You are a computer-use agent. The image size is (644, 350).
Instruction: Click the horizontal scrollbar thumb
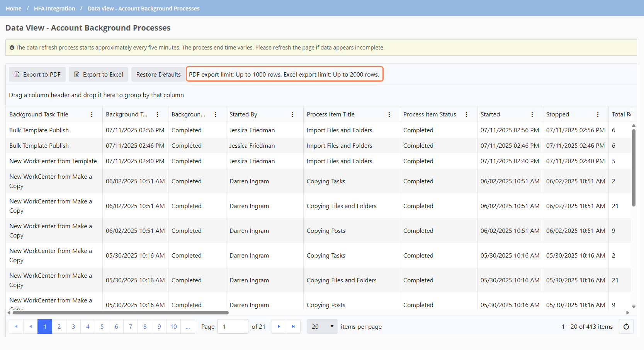(121, 312)
